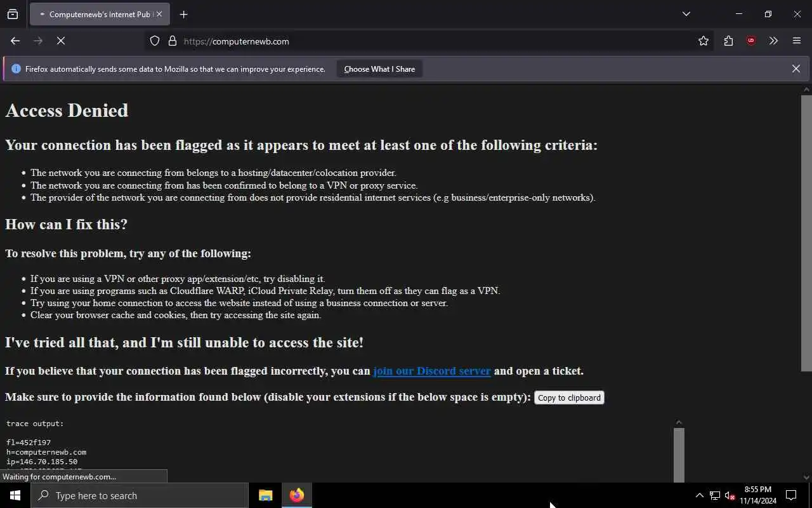Open Firefox View recent browsing icon
Viewport: 812px width, 508px height.
click(13, 14)
